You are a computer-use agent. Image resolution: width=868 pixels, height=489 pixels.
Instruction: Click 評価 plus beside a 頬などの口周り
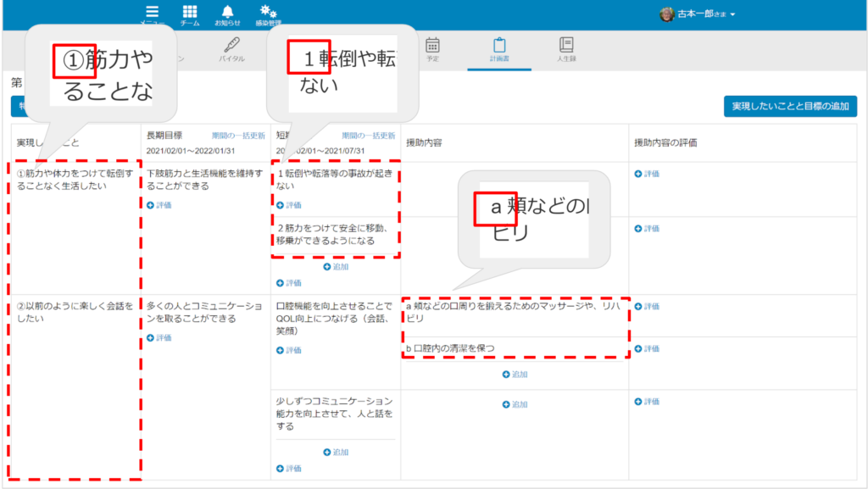pos(647,307)
